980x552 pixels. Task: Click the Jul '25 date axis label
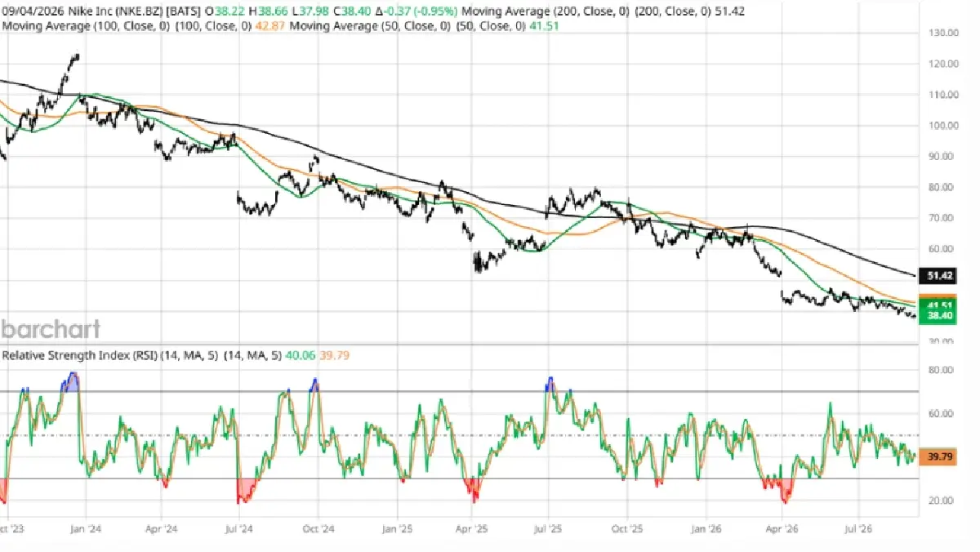click(x=548, y=528)
